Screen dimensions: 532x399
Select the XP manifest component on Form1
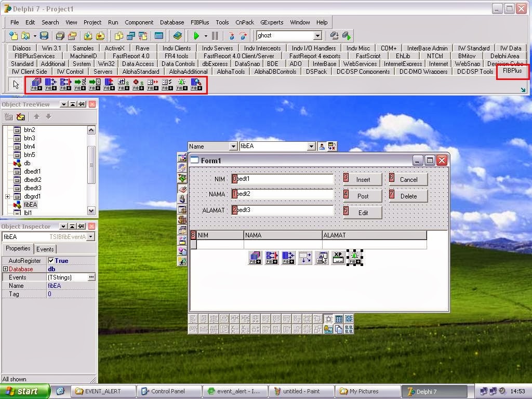point(338,258)
